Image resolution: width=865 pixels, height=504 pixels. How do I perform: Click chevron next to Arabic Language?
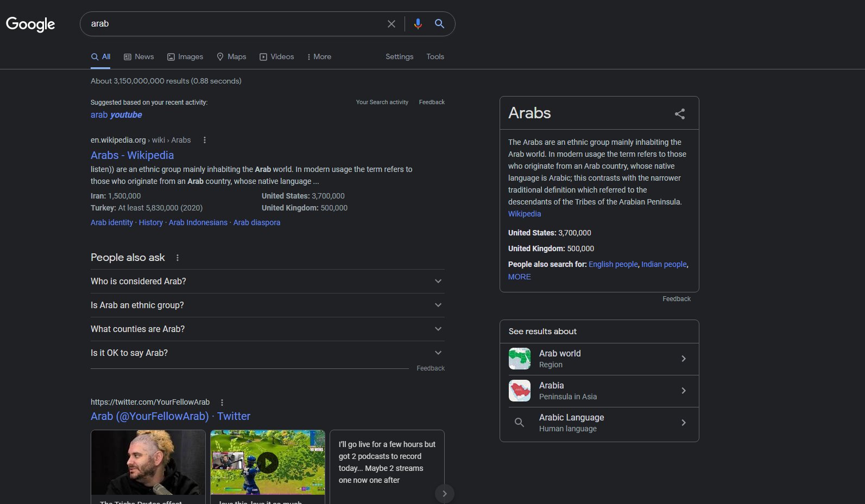[684, 423]
